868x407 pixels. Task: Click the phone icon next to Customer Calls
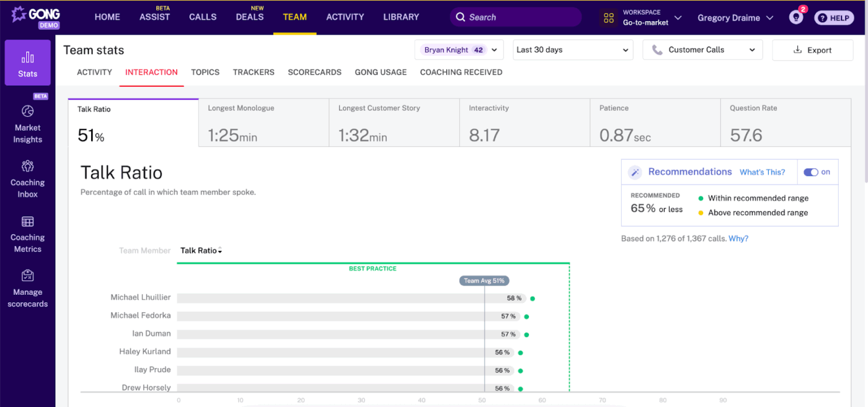(x=658, y=50)
